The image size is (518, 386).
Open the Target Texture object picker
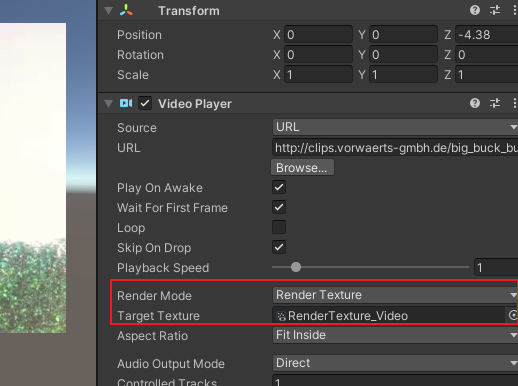click(512, 315)
